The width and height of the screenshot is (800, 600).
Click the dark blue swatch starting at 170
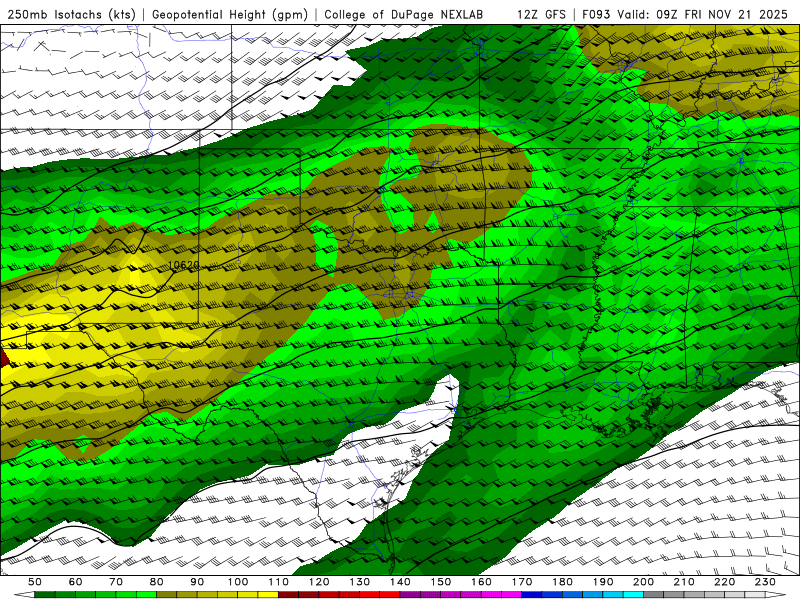532,595
